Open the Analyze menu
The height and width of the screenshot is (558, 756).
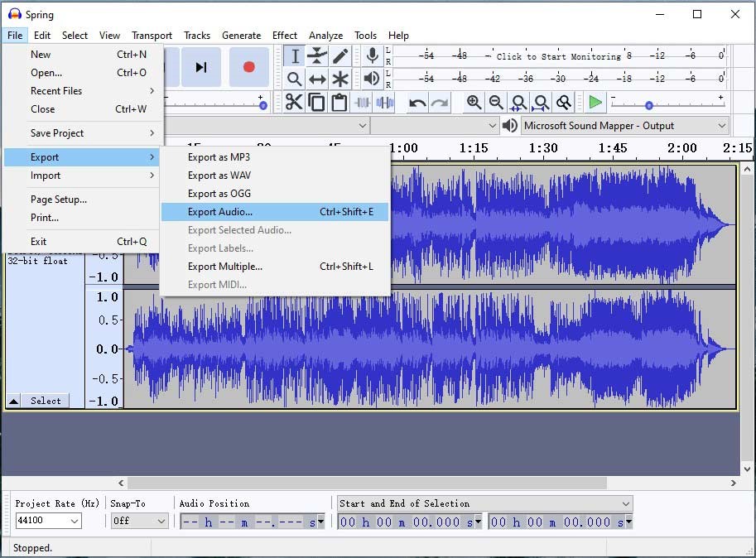click(326, 35)
